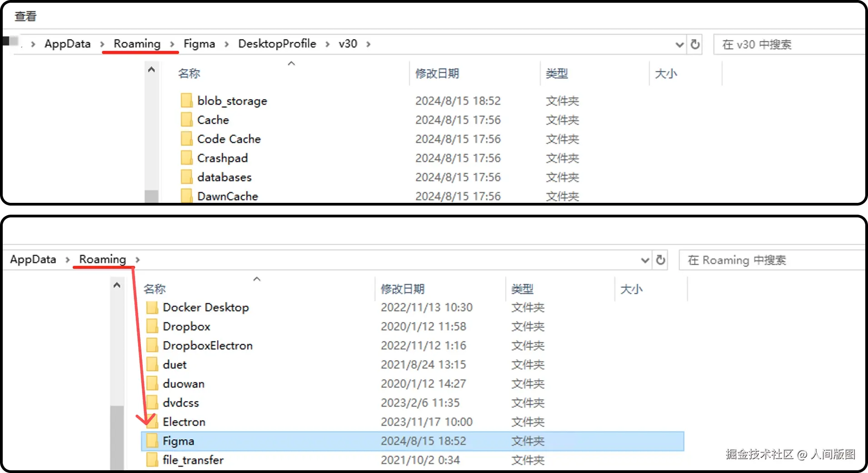The width and height of the screenshot is (868, 473).
Task: Expand chevron between Figma and DesktopProfile
Action: (226, 44)
